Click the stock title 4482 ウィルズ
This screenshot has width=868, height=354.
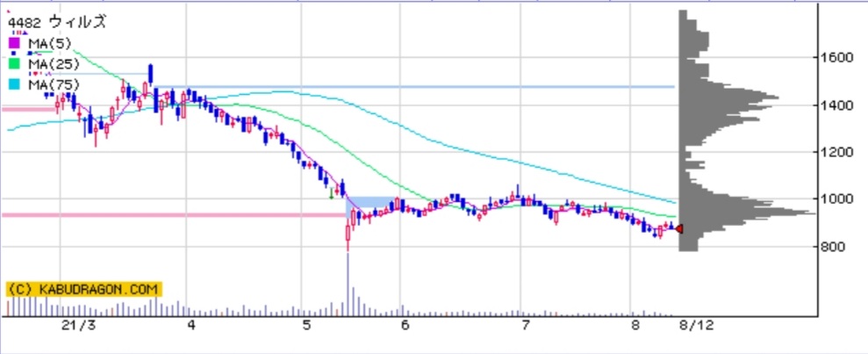coord(56,22)
